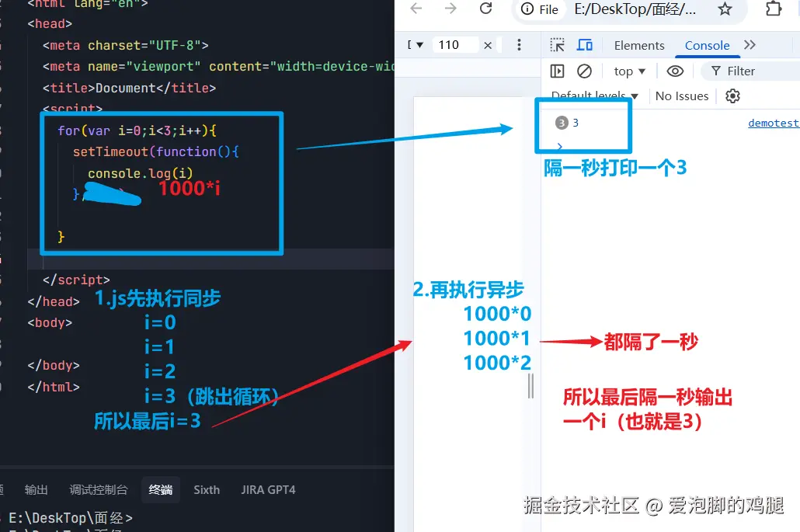Toggle the console sidebar icon
The width and height of the screenshot is (800, 532).
557,71
